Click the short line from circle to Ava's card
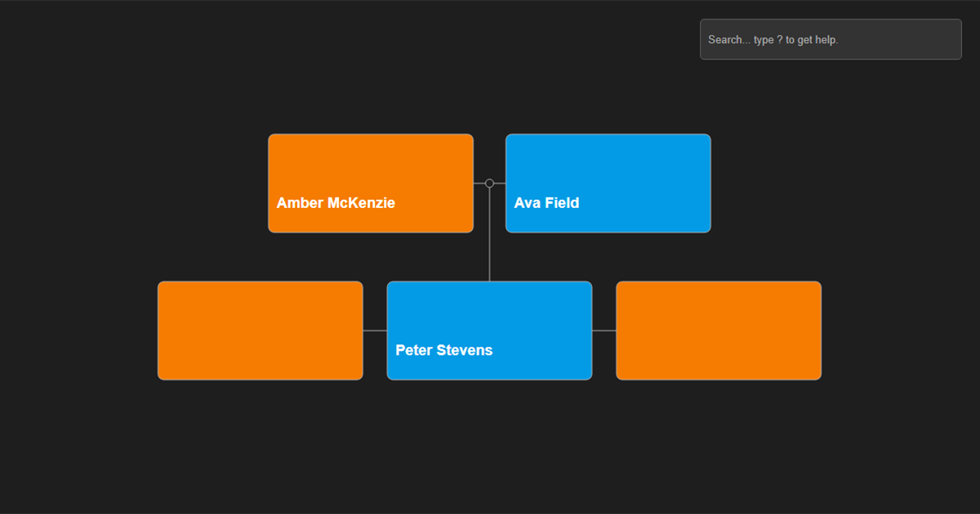 point(500,184)
